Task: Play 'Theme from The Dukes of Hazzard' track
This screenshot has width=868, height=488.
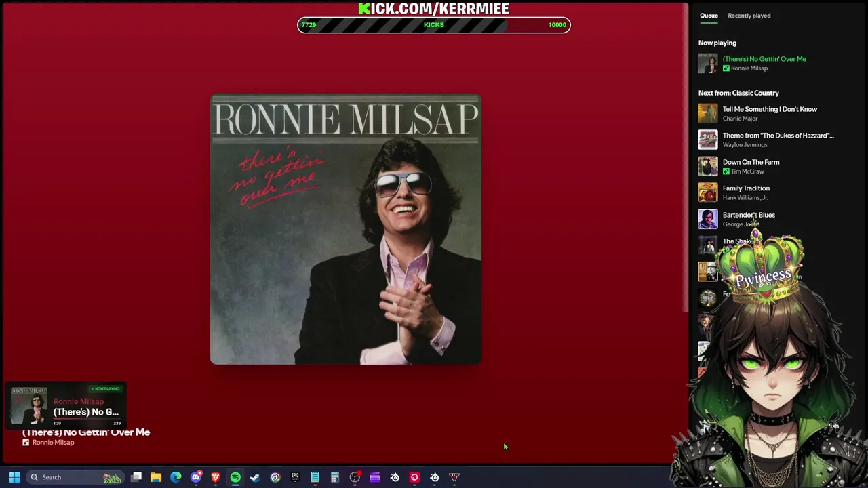Action: [778, 136]
